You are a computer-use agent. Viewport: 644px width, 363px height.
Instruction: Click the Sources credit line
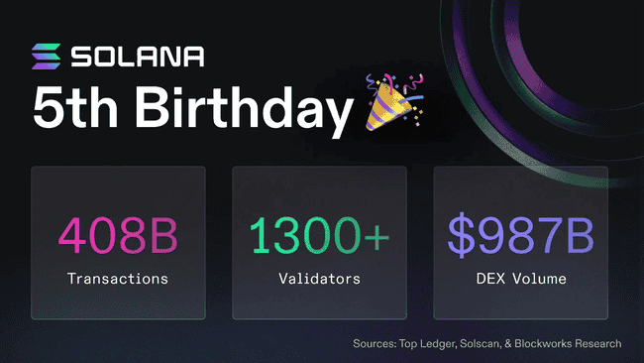coord(487,344)
